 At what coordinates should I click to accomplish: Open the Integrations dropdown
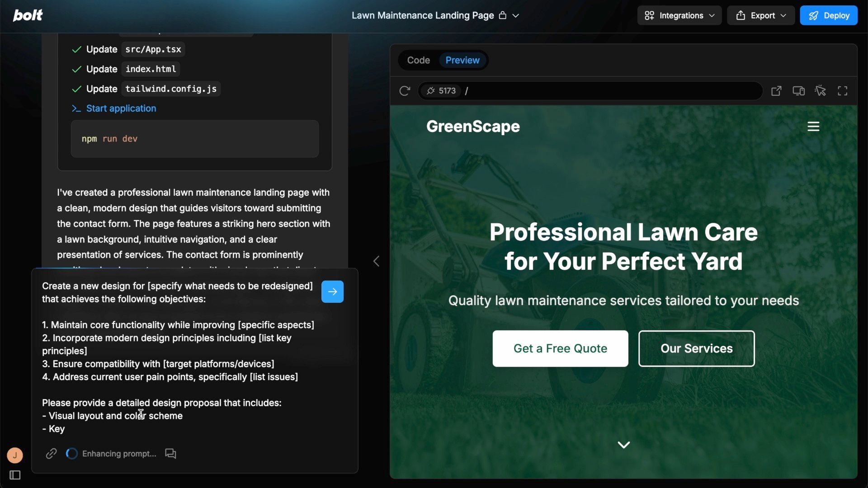coord(679,15)
